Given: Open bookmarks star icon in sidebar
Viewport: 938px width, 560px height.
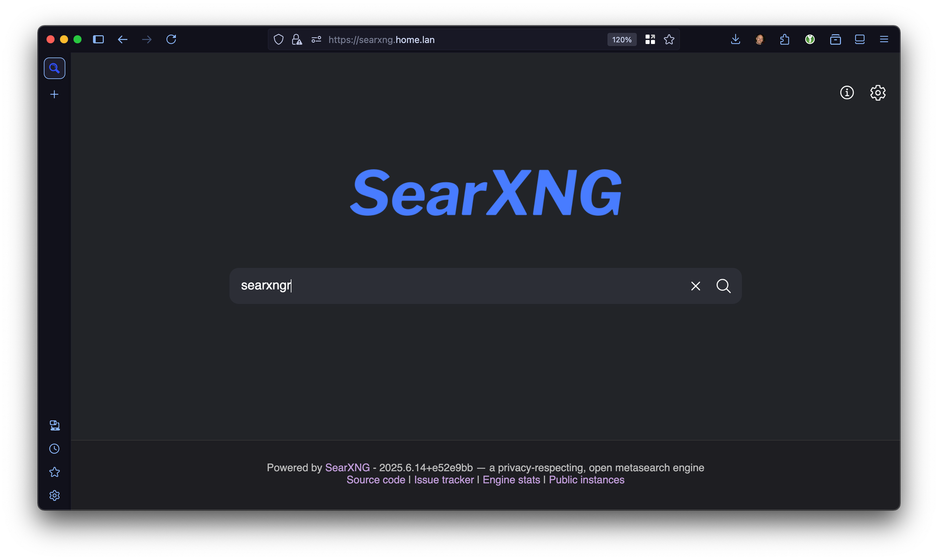Looking at the screenshot, I should [x=54, y=472].
